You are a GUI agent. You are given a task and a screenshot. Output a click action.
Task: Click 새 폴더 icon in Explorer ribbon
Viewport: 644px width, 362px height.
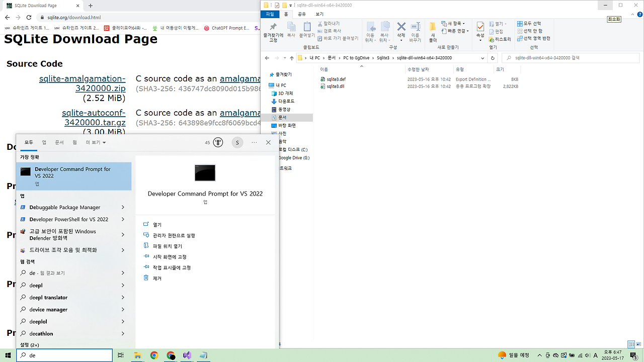[433, 32]
